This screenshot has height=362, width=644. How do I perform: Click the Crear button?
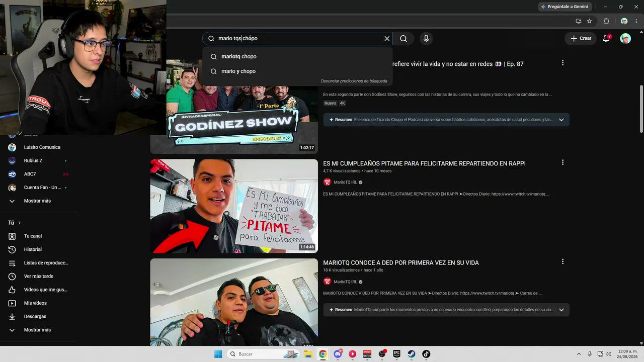click(581, 39)
